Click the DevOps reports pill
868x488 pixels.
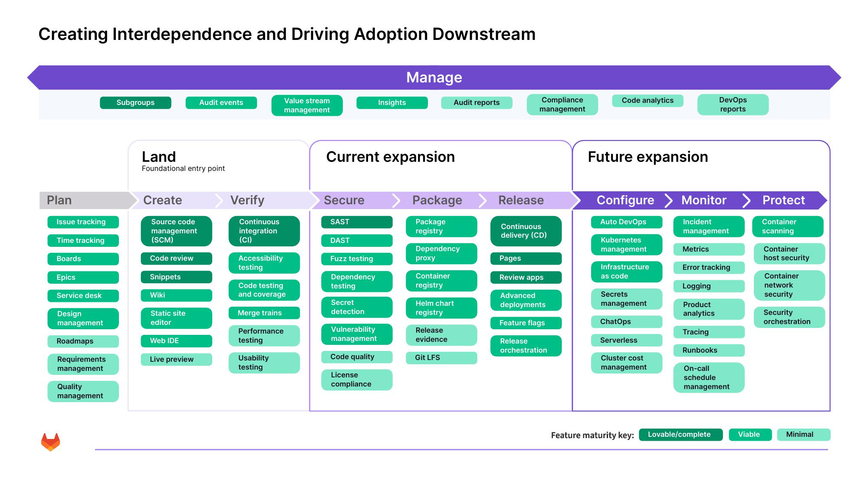(x=733, y=105)
